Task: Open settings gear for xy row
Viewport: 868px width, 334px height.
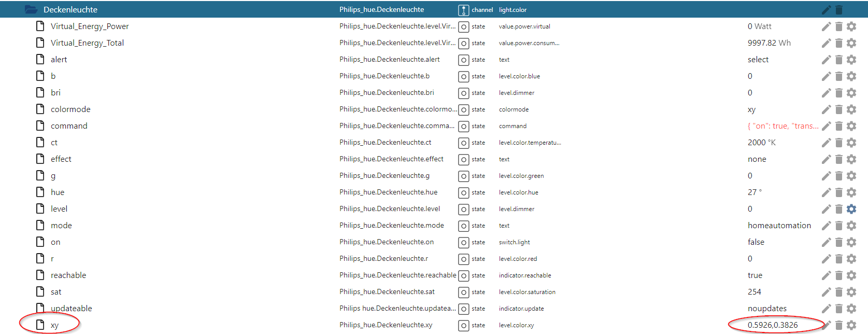Action: [x=851, y=325]
